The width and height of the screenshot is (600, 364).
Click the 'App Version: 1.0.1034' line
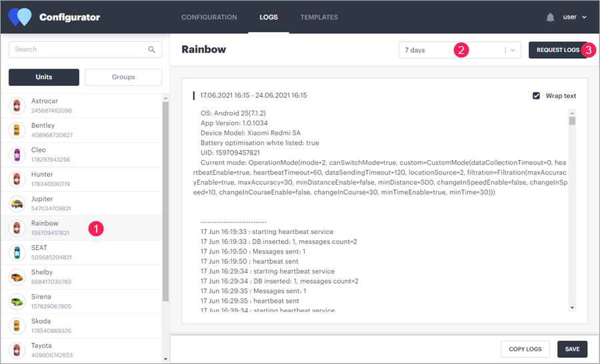point(234,123)
